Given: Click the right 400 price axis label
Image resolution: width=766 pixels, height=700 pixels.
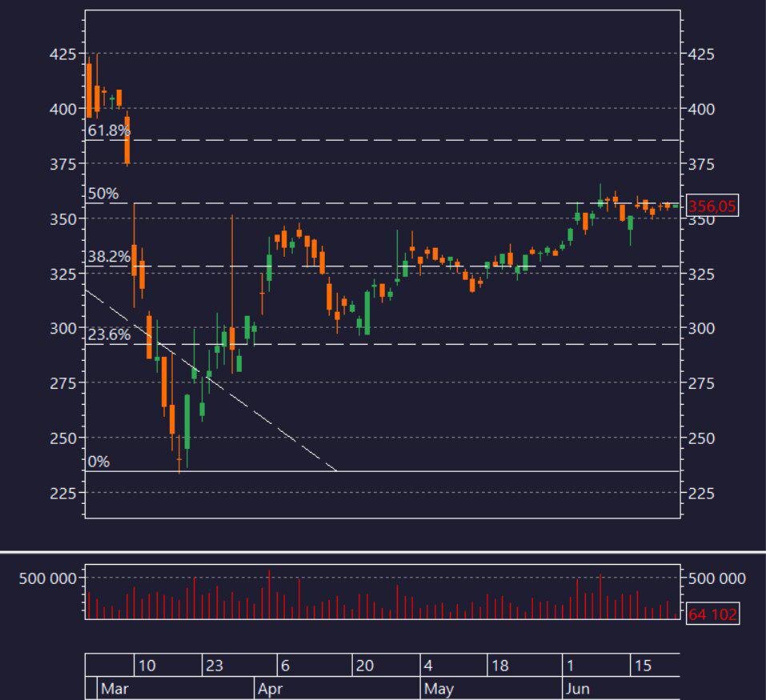Looking at the screenshot, I should pos(701,109).
